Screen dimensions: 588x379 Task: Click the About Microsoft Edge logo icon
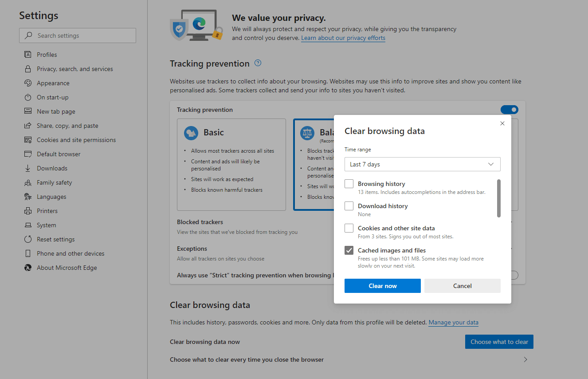(28, 268)
